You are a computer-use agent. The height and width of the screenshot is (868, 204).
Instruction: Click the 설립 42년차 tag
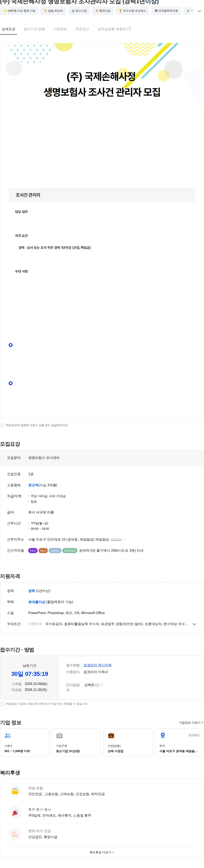coord(53,11)
